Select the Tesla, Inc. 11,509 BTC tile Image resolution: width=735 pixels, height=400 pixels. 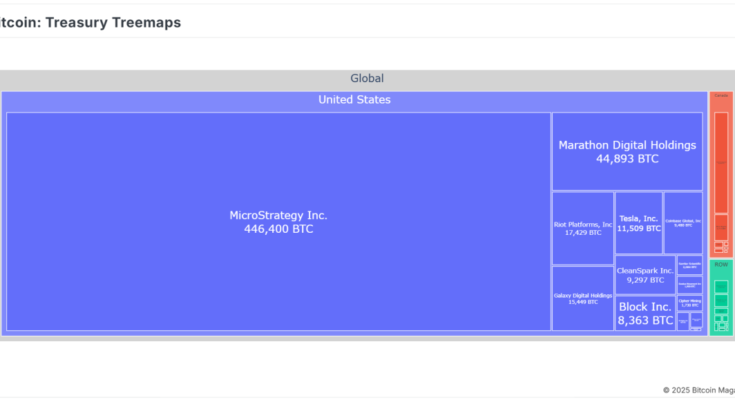point(638,223)
